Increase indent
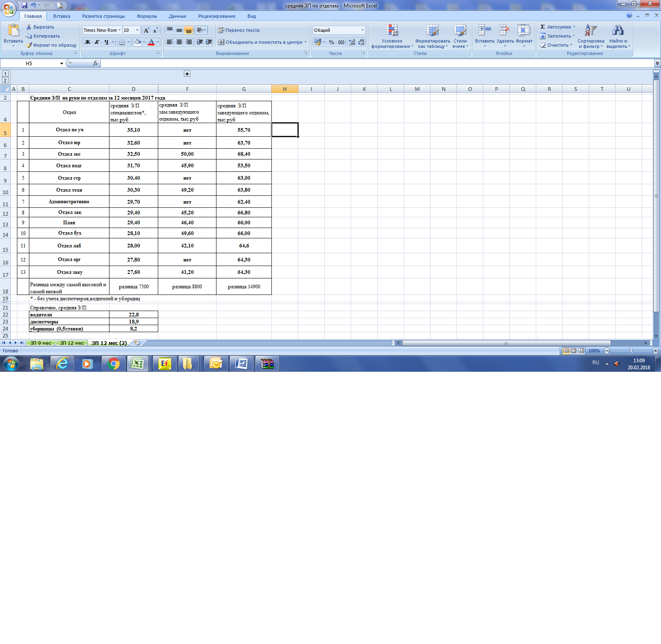 (x=209, y=42)
